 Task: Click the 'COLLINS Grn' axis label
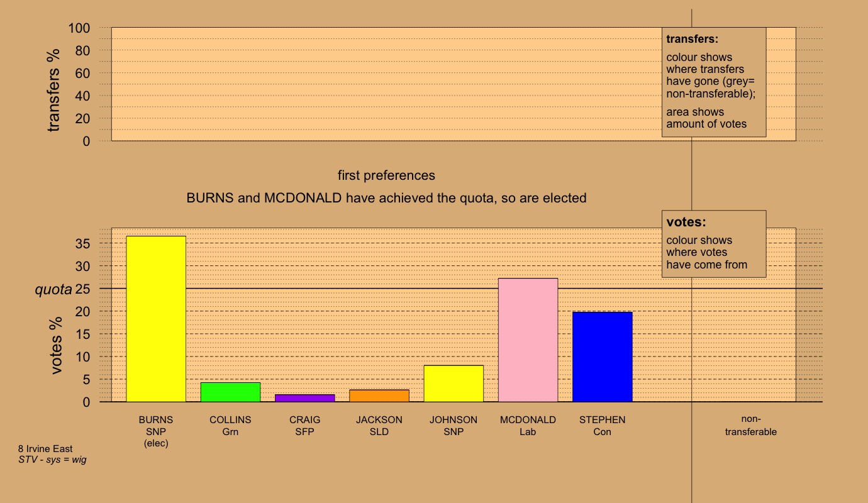(x=230, y=426)
